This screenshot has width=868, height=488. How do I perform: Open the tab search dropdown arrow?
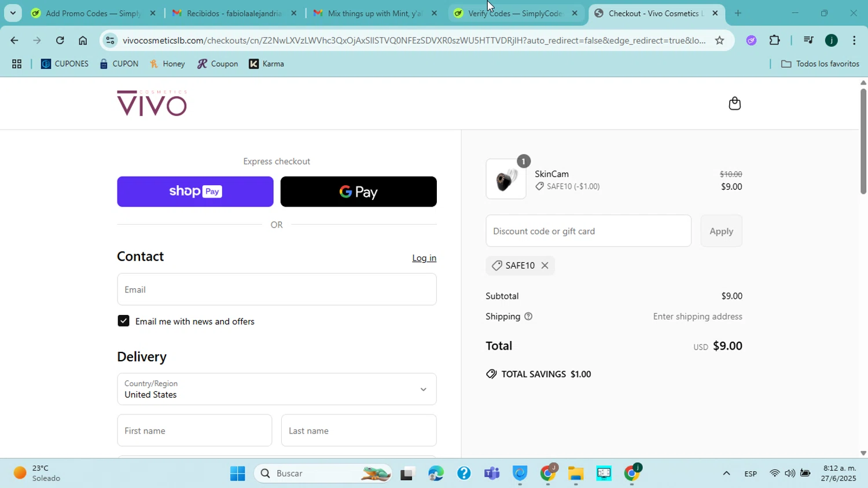(13, 13)
